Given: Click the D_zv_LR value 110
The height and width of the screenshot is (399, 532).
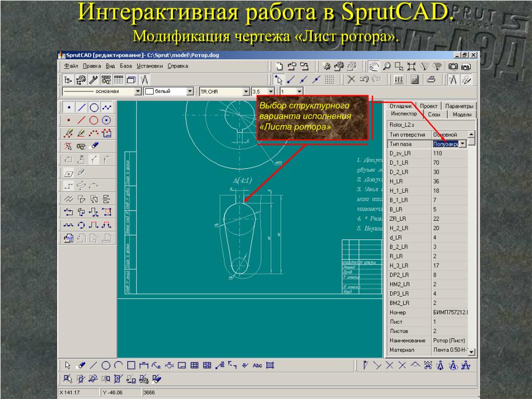Looking at the screenshot, I should [449, 153].
